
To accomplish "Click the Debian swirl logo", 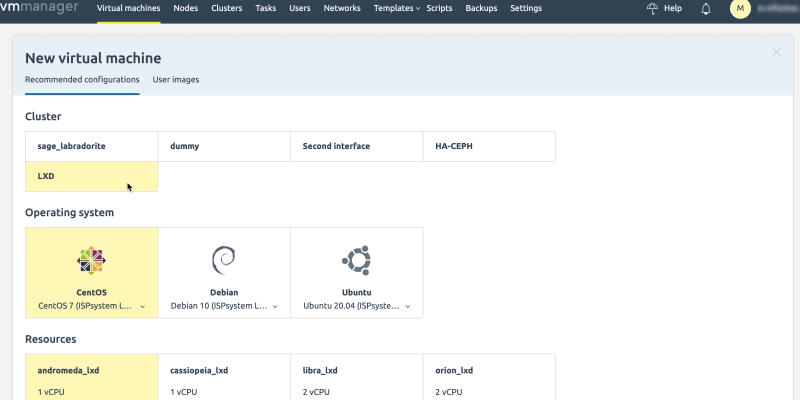I will [x=224, y=260].
